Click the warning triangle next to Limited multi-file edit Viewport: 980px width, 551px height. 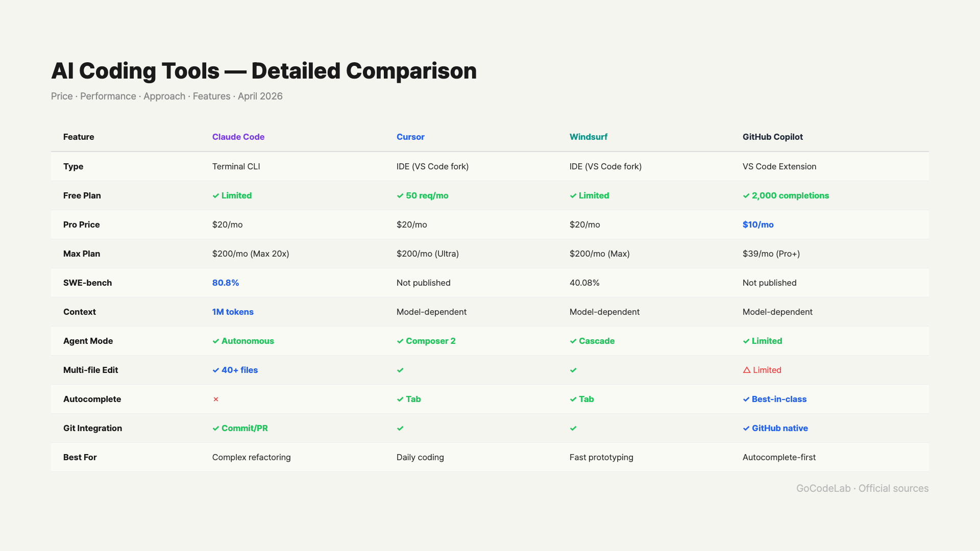(747, 370)
